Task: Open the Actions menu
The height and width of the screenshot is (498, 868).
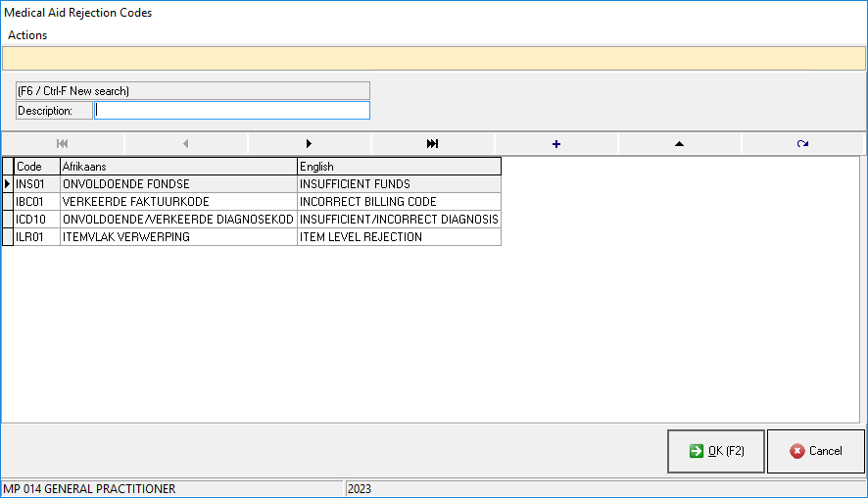Action: [27, 35]
